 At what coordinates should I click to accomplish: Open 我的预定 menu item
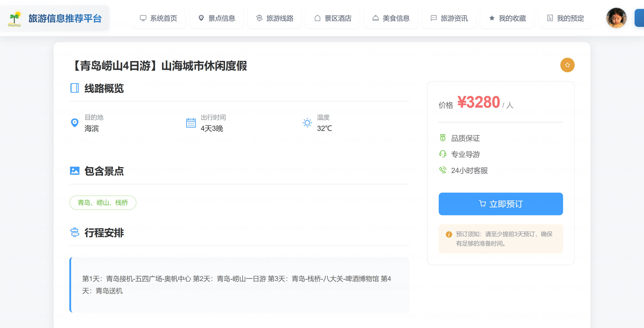pyautogui.click(x=565, y=18)
